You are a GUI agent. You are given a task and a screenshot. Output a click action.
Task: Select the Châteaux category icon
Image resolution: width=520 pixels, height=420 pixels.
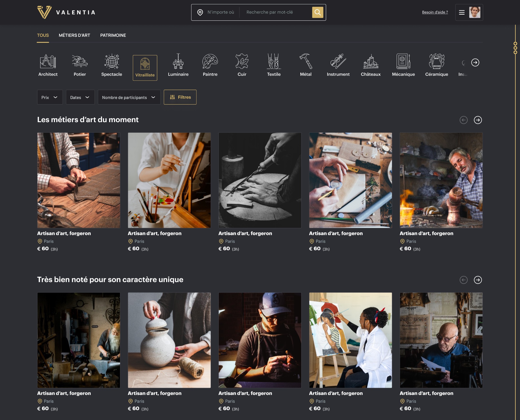tap(371, 61)
